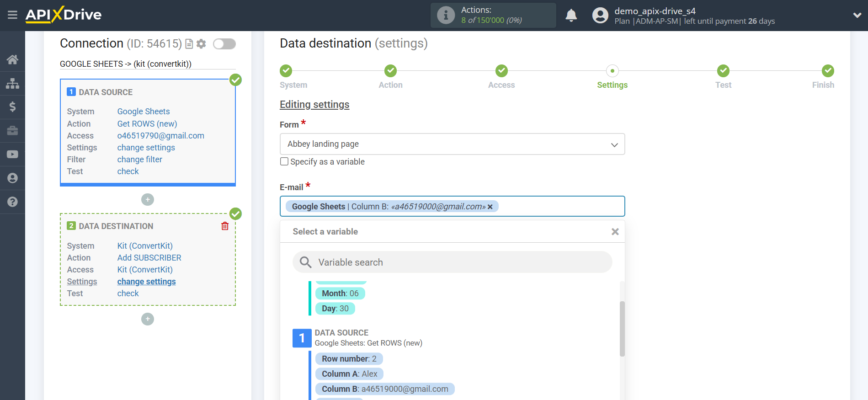This screenshot has width=868, height=400.
Task: Click the actions info icon
Action: tap(446, 15)
